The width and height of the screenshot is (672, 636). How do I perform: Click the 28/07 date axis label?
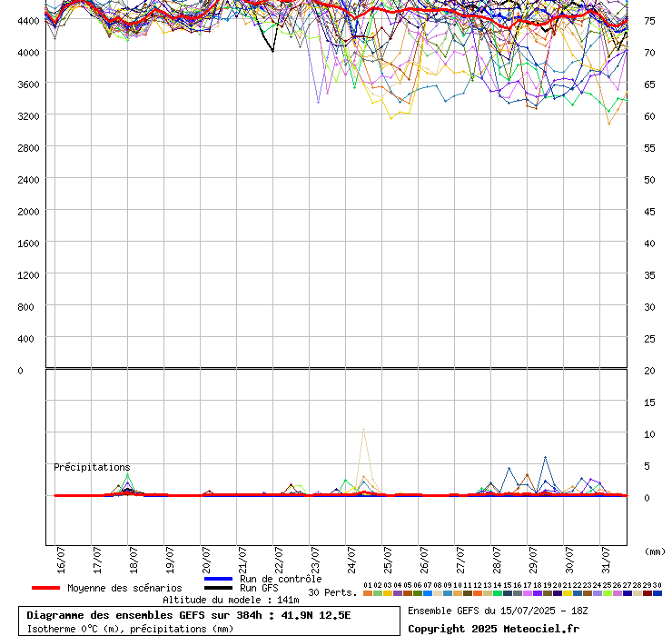[497, 560]
